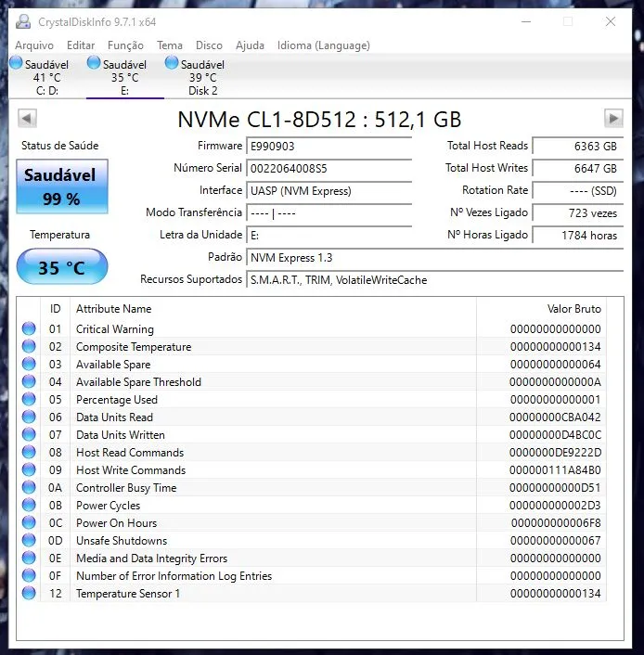This screenshot has width=644, height=655.
Task: Click status circle for Host Write Commands
Action: (29, 470)
